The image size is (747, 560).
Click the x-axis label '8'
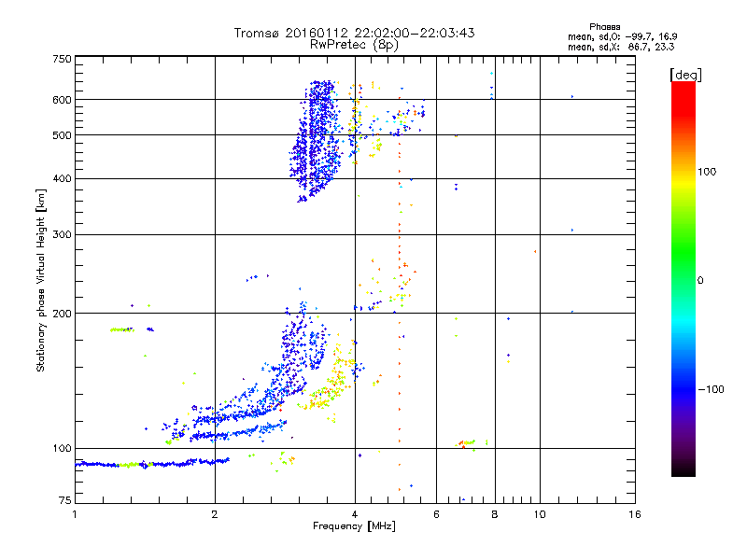click(495, 514)
